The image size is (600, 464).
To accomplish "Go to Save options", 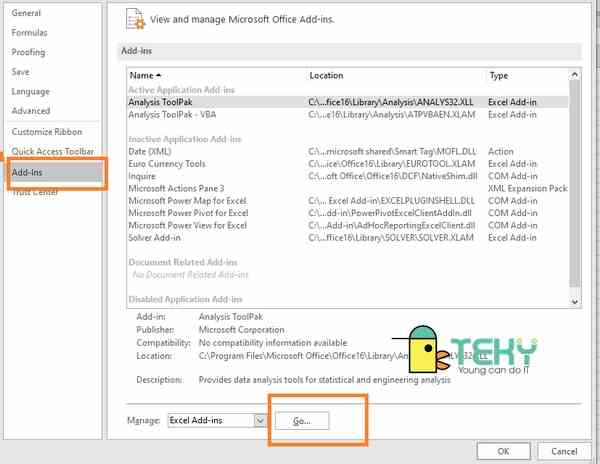I will tap(20, 72).
